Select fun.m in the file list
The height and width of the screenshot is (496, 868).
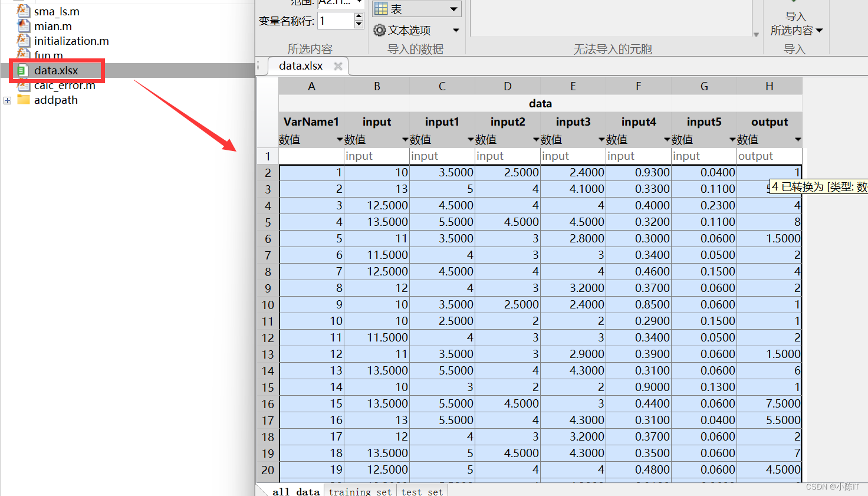click(x=48, y=55)
